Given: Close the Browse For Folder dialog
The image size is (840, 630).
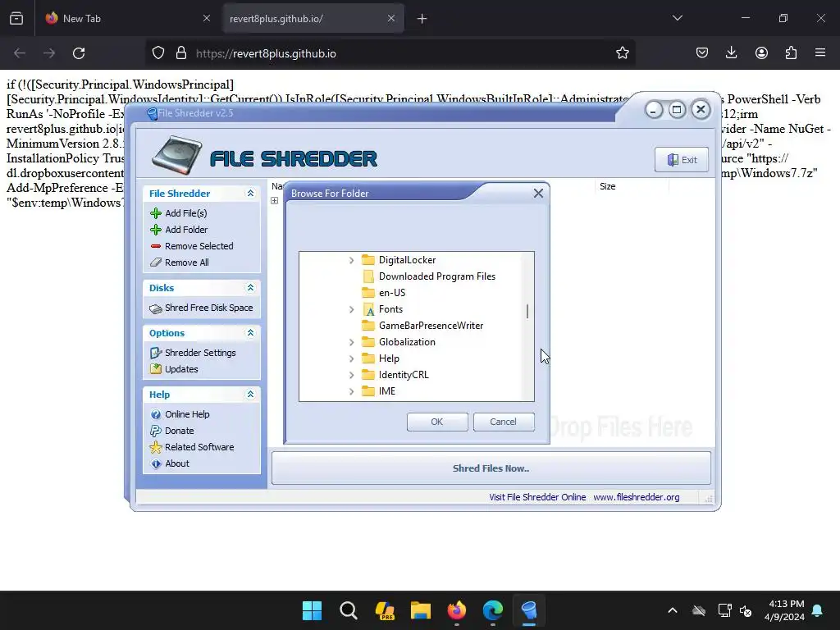Looking at the screenshot, I should 538,194.
